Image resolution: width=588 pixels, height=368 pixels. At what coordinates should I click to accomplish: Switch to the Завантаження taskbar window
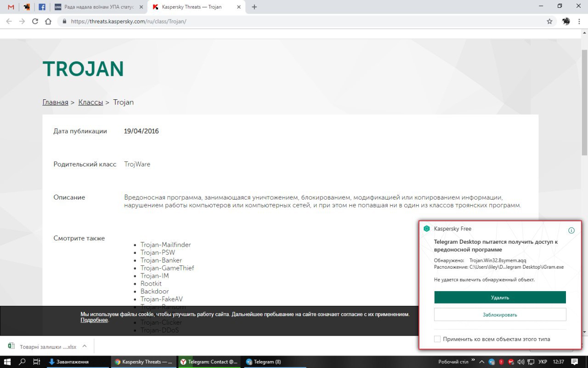[x=77, y=362]
